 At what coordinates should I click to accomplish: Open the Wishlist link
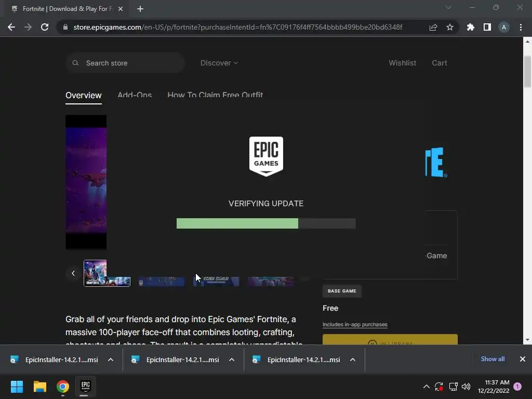(403, 63)
